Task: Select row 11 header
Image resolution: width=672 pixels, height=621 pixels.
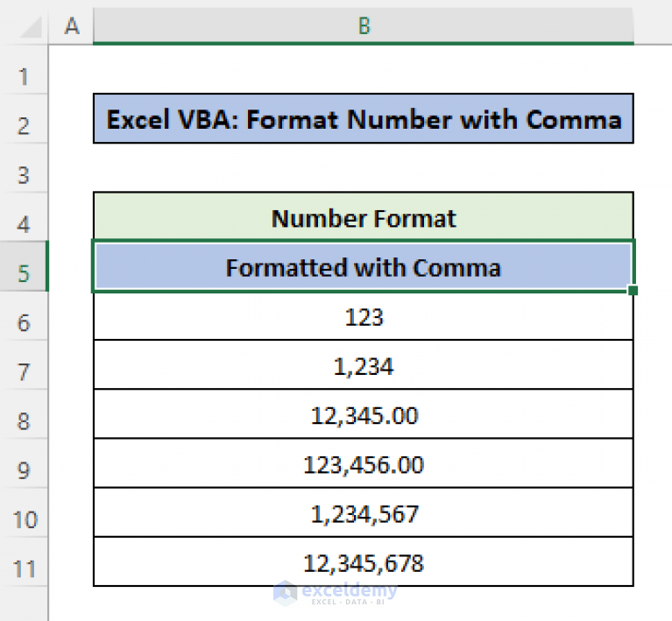Action: coord(24,562)
